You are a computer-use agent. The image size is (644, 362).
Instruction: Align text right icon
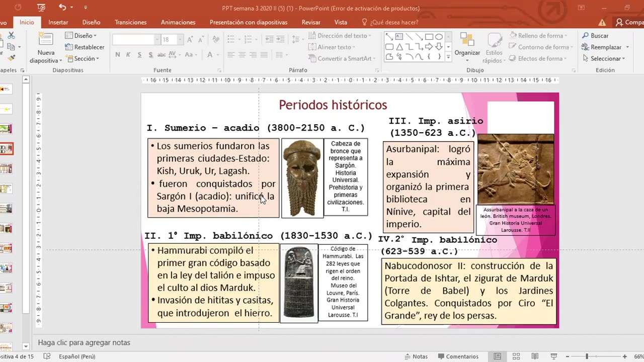click(x=253, y=55)
